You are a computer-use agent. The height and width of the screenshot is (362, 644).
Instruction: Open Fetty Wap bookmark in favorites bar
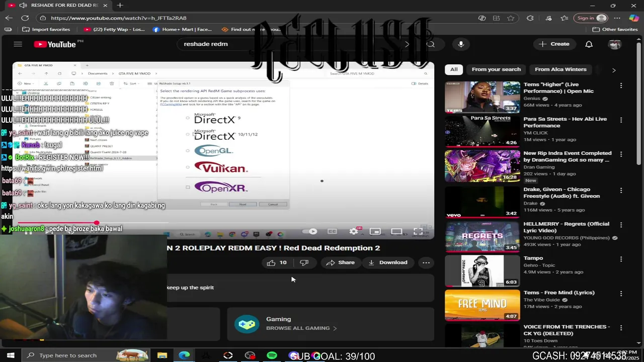point(115,29)
